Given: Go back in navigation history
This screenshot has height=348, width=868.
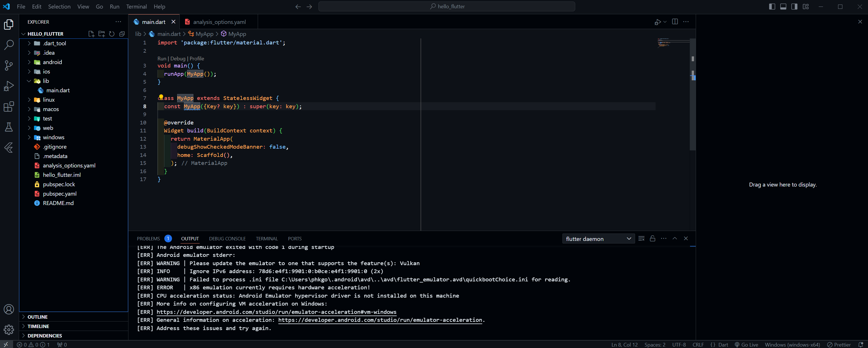Looking at the screenshot, I should 298,6.
